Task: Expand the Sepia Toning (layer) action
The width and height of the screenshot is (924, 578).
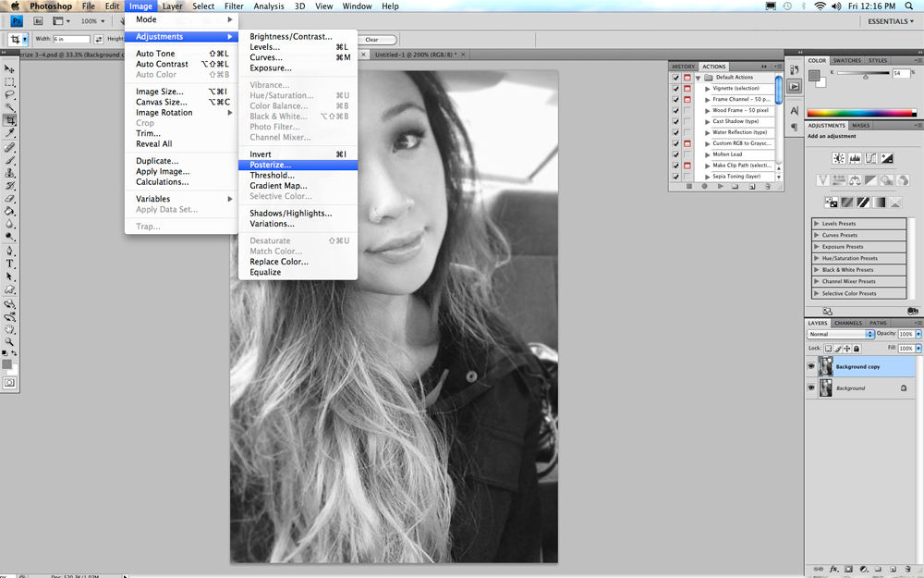Action: coord(707,177)
